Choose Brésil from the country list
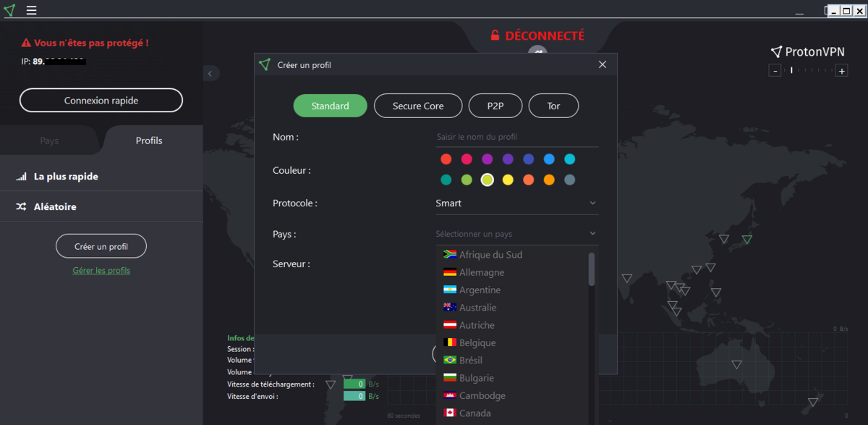 512,360
